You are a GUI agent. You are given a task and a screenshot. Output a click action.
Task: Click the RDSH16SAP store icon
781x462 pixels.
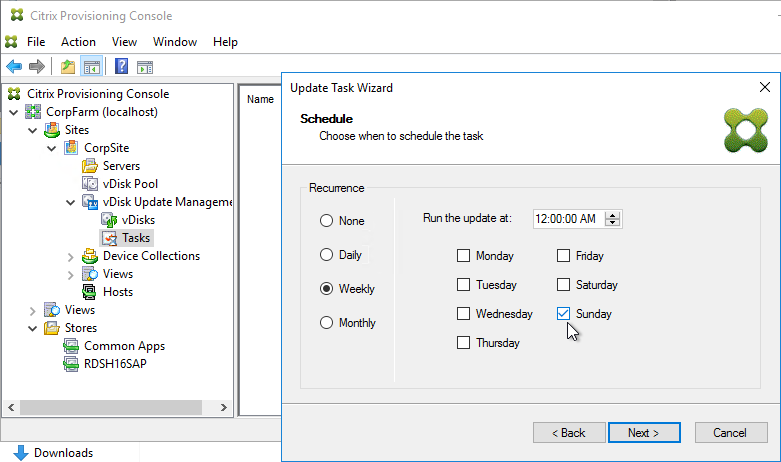point(71,364)
